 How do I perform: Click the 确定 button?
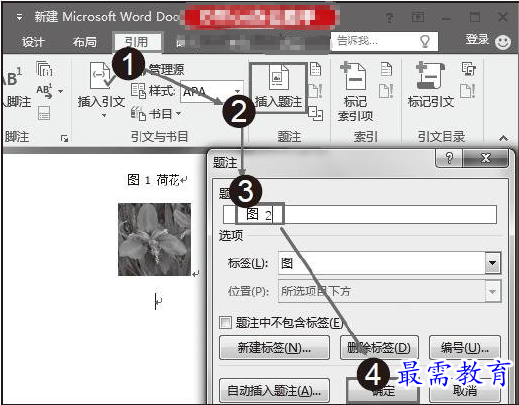[x=383, y=390]
